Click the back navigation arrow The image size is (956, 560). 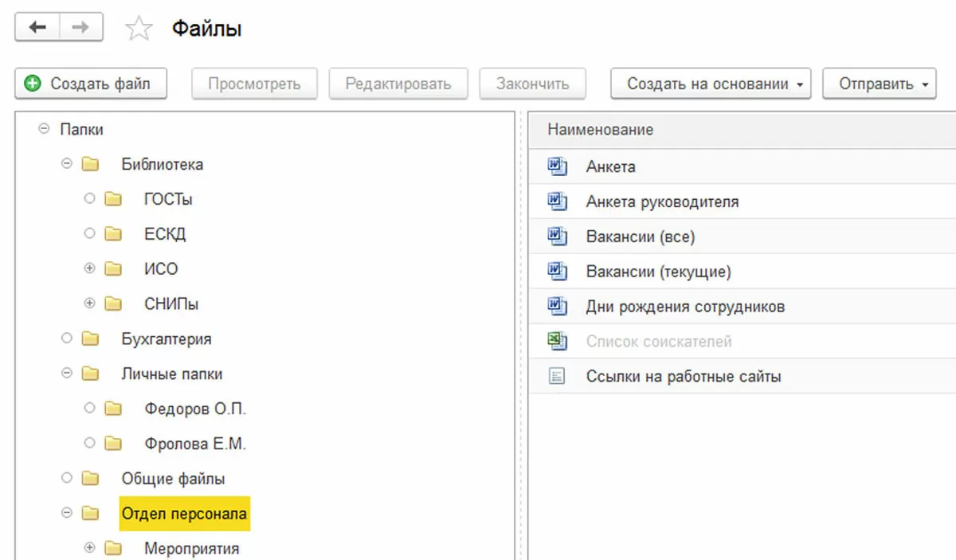(x=37, y=28)
